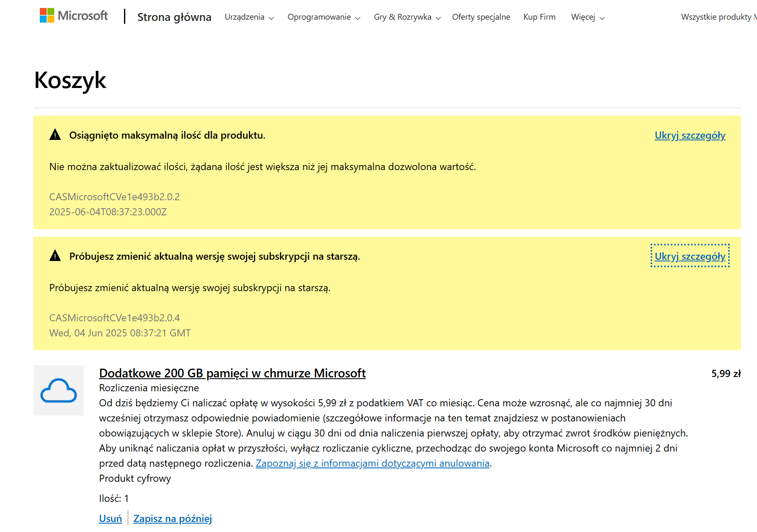The height and width of the screenshot is (532, 757).
Task: Click the subscription alert's warning triangle icon
Action: coord(55,256)
